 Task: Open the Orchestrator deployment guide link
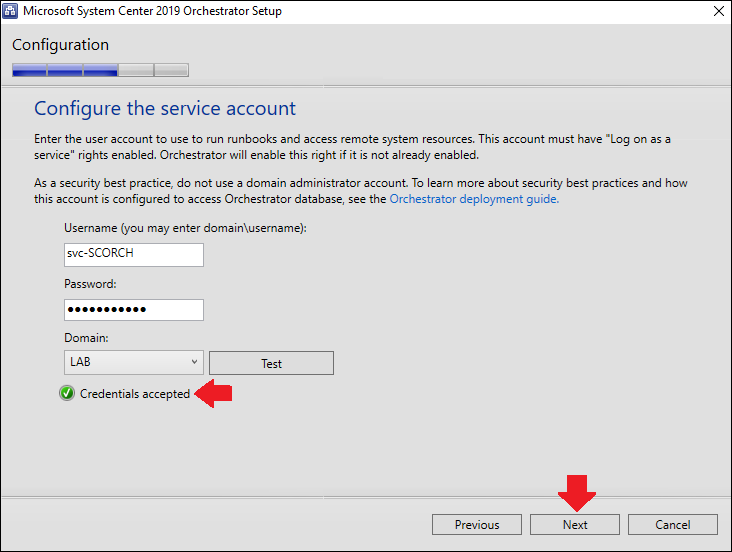pyautogui.click(x=474, y=199)
